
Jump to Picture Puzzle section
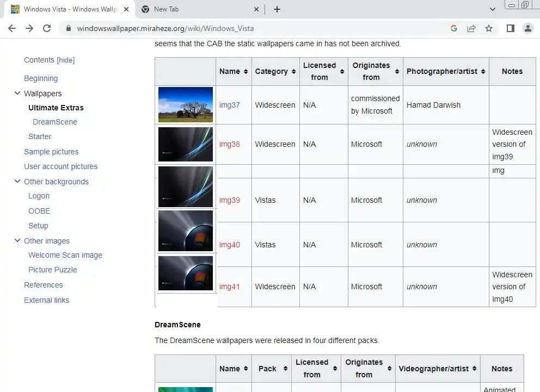point(53,270)
